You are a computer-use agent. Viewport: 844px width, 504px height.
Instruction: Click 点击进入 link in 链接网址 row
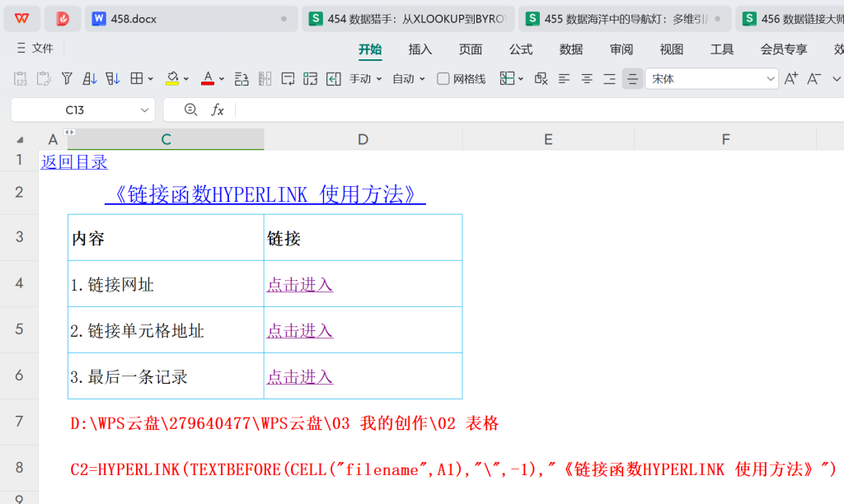pyautogui.click(x=300, y=285)
